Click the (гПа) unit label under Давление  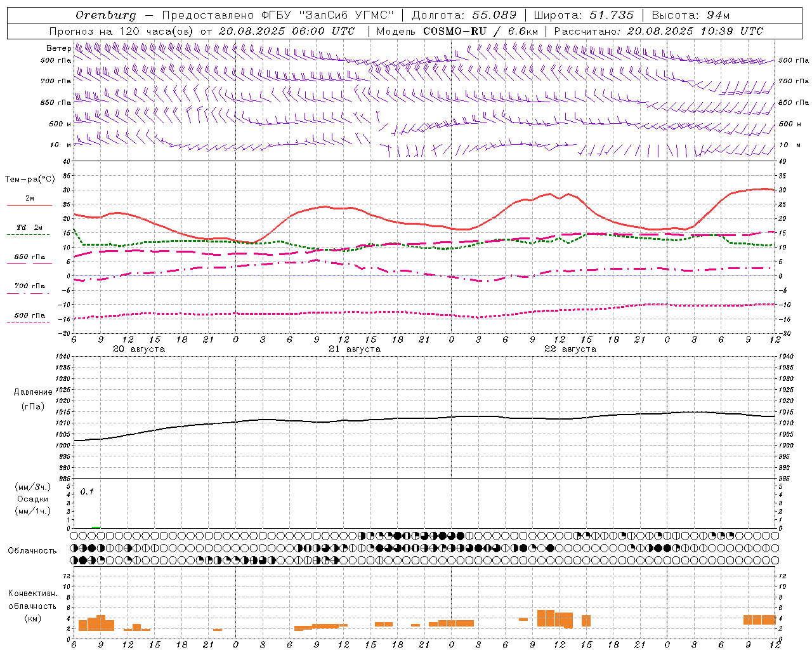[x=32, y=406]
